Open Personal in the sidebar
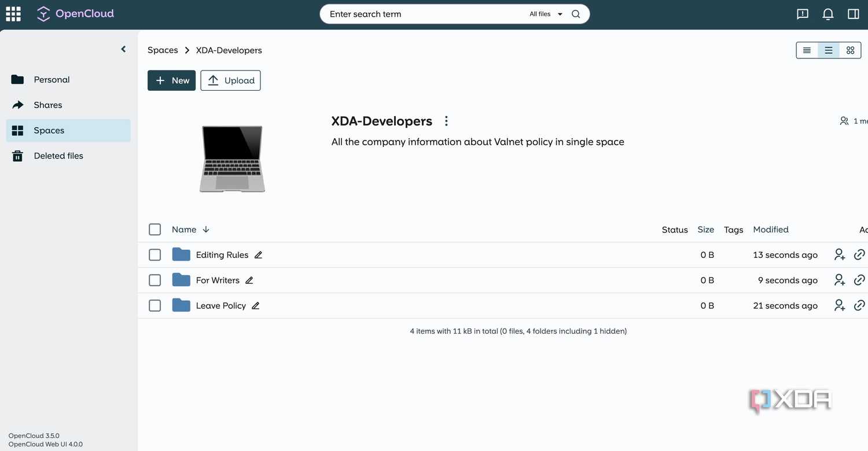This screenshot has height=451, width=868. tap(68, 80)
